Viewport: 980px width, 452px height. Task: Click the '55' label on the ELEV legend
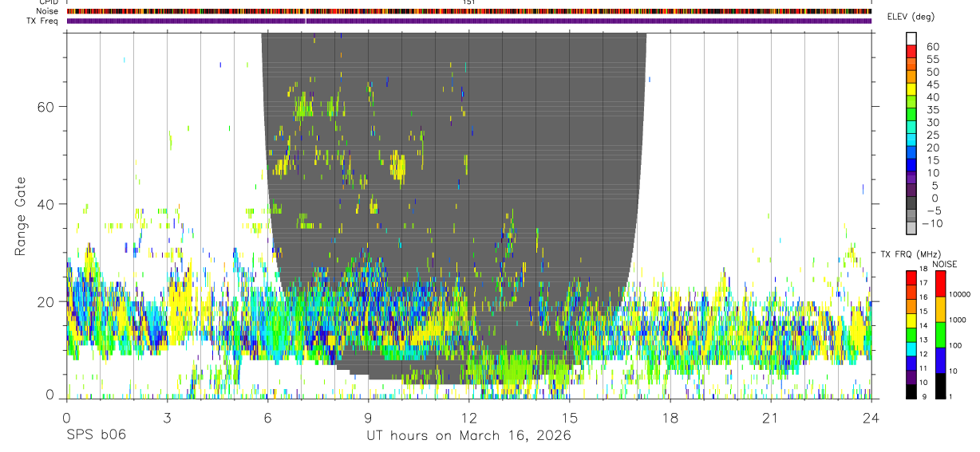932,59
